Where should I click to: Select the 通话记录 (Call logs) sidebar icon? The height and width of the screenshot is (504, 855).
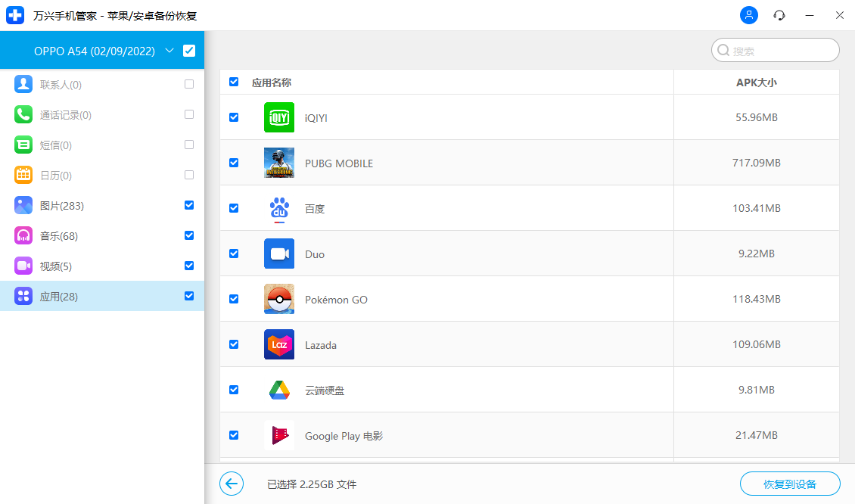tap(23, 114)
